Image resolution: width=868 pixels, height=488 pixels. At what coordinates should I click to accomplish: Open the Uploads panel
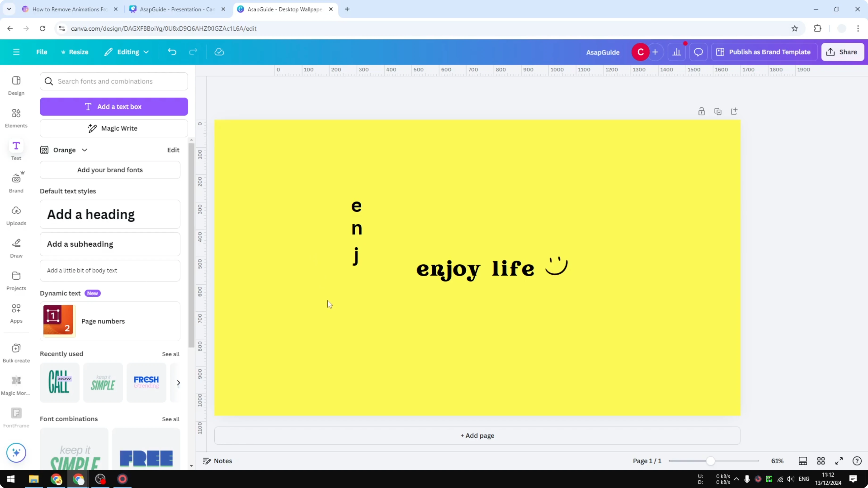click(x=16, y=215)
